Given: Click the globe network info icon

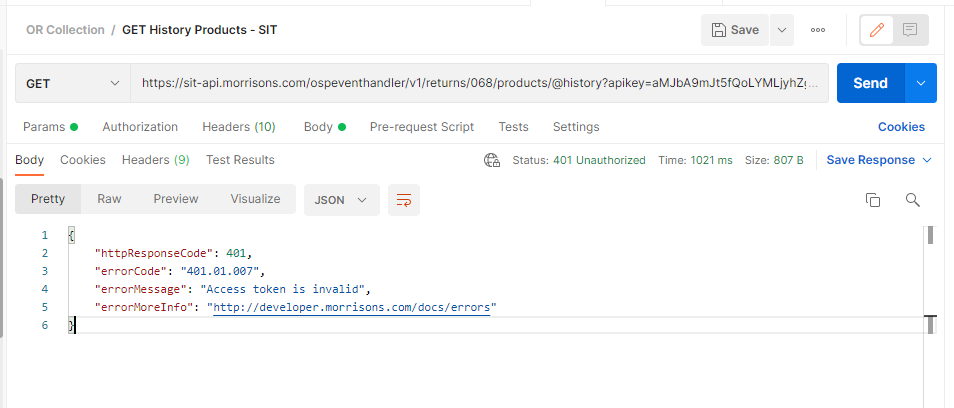Looking at the screenshot, I should click(x=492, y=161).
